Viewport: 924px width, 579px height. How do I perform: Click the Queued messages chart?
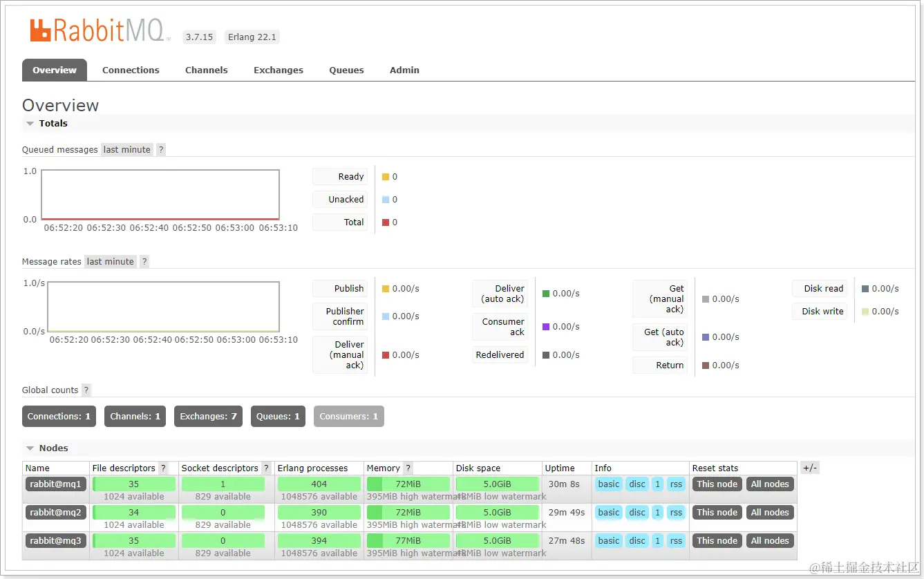[x=160, y=195]
